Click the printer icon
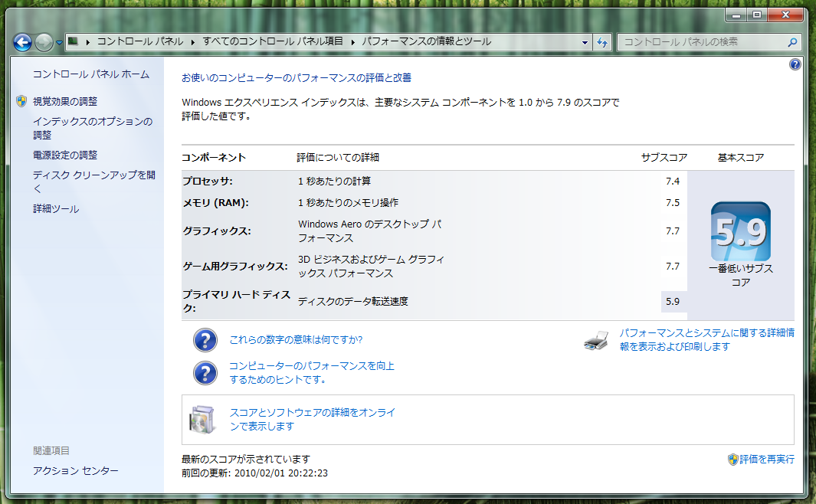 click(x=596, y=340)
